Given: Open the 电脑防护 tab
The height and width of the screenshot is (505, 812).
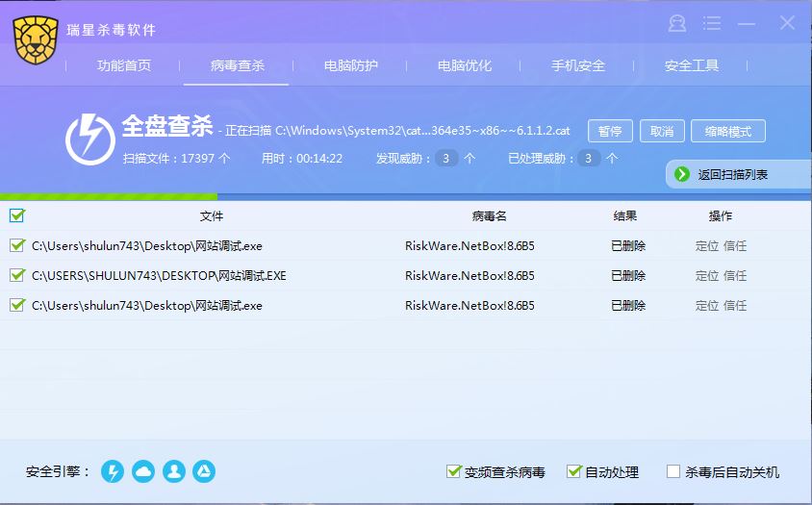Looking at the screenshot, I should [350, 65].
